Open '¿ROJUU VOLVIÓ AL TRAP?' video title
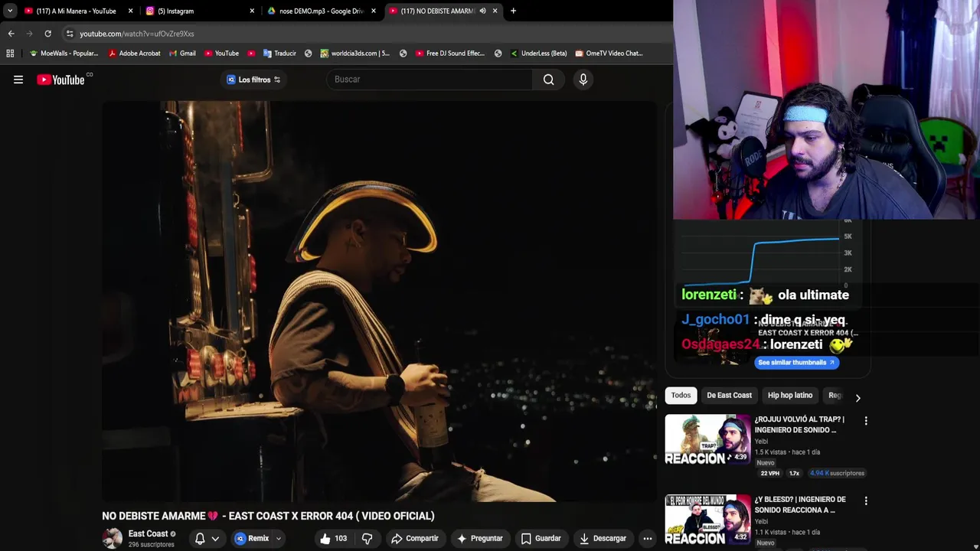980x551 pixels. click(x=799, y=425)
